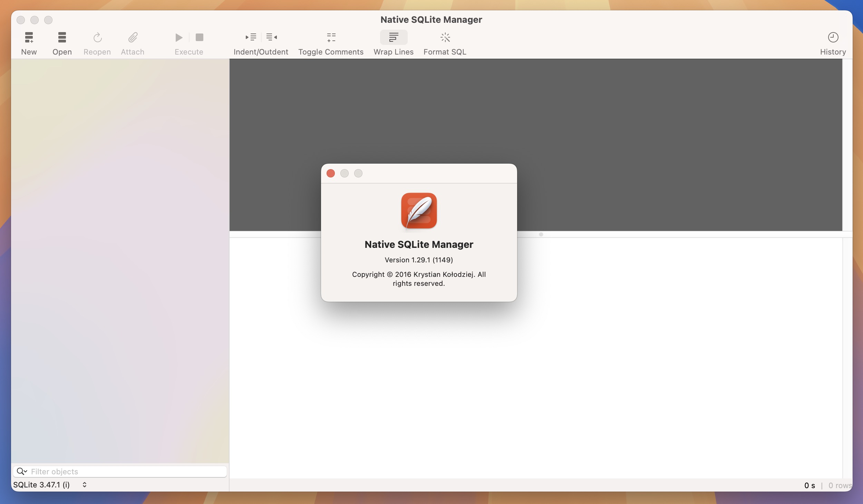
Task: Click the app feather icon in About dialog
Action: (419, 211)
